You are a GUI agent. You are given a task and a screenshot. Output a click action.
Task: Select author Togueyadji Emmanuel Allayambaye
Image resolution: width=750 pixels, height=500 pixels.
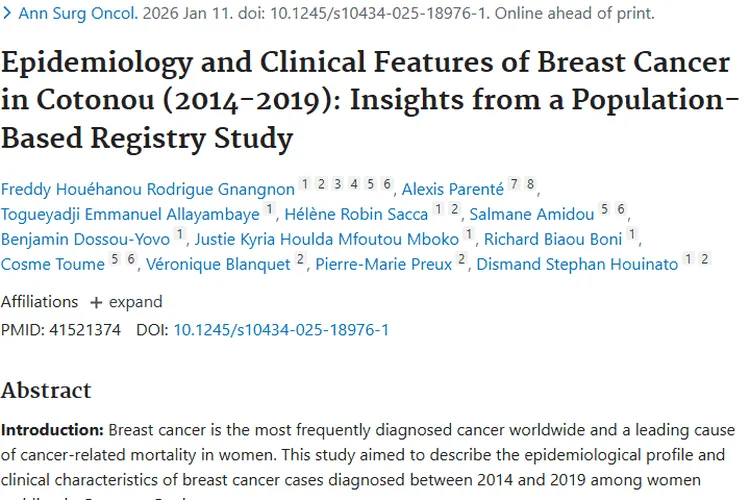point(129,214)
